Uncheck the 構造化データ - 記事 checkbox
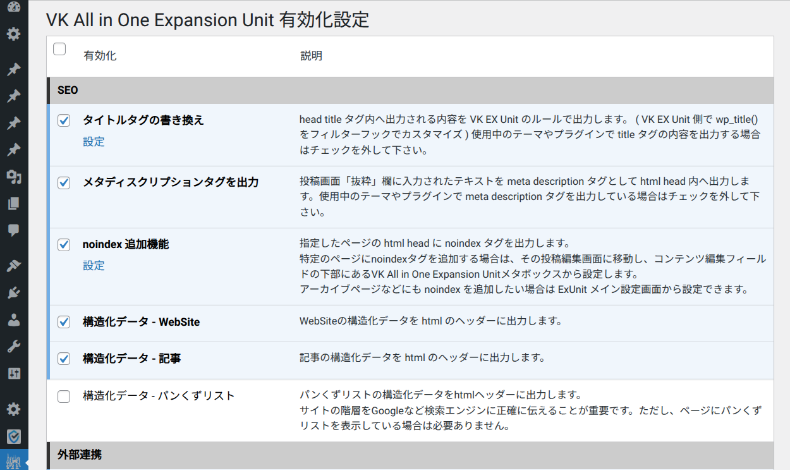This screenshot has height=470, width=790. click(x=63, y=359)
